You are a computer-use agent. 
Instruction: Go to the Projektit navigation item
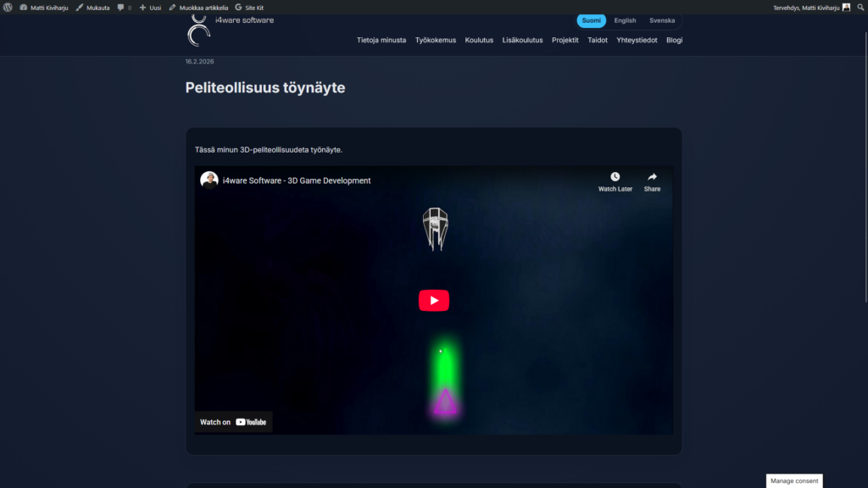point(565,40)
